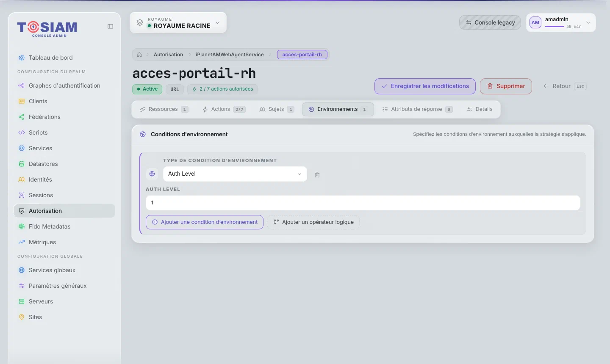The height and width of the screenshot is (364, 610).
Task: Open Fédérations in the sidebar
Action: (64, 117)
